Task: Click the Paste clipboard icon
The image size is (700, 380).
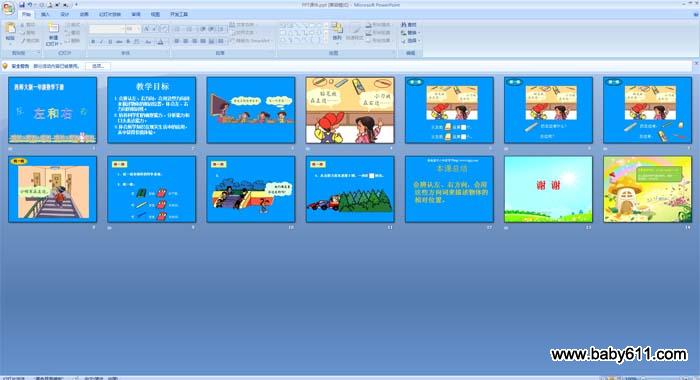Action: (10, 29)
